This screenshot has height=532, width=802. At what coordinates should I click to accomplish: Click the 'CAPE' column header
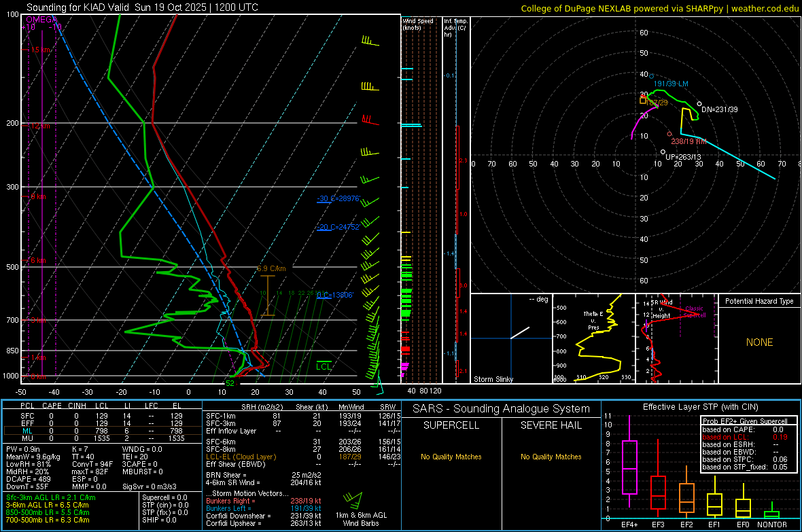(52, 406)
